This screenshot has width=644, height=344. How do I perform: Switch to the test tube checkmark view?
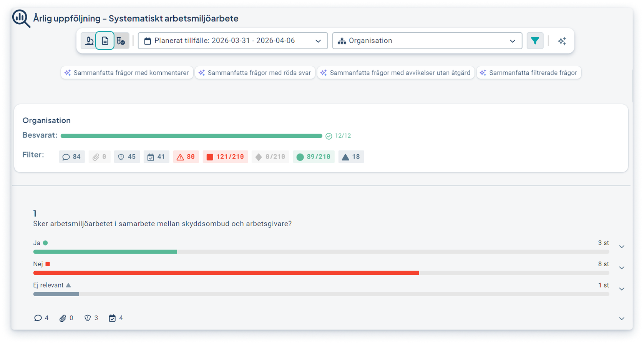(121, 41)
